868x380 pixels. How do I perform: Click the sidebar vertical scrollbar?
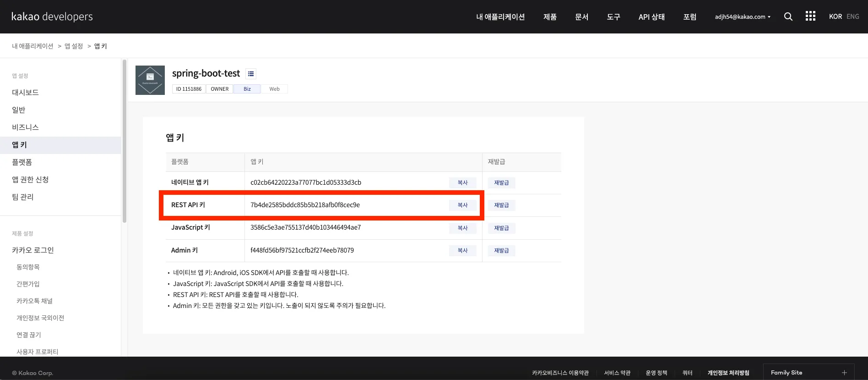coord(125,141)
